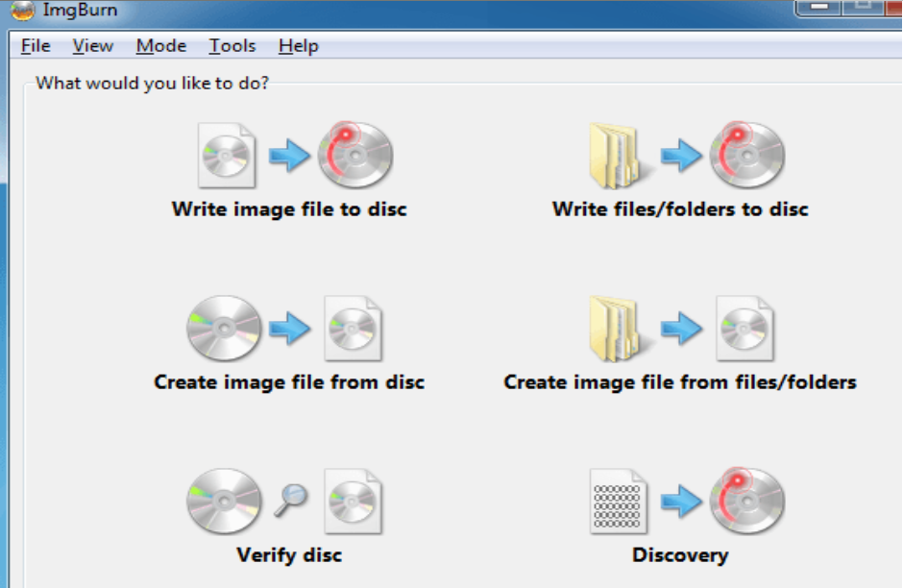903x588 pixels.
Task: Click the image file icon above Verify disc
Action: (x=353, y=501)
